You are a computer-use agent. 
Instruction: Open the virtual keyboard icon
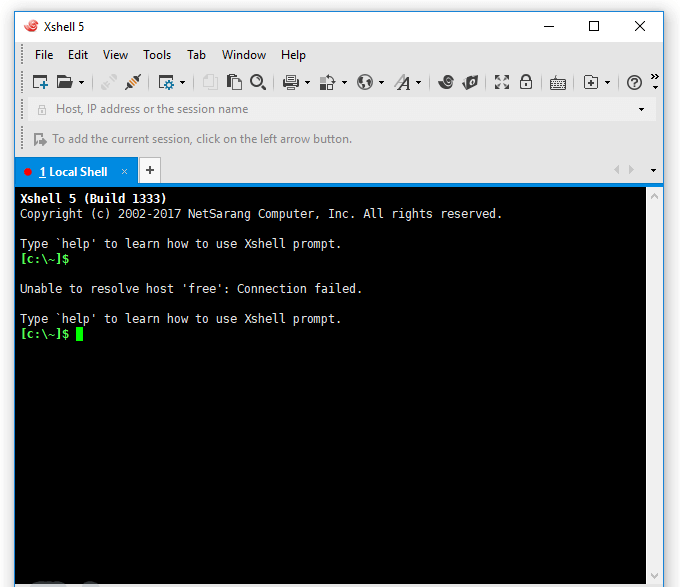(x=558, y=83)
